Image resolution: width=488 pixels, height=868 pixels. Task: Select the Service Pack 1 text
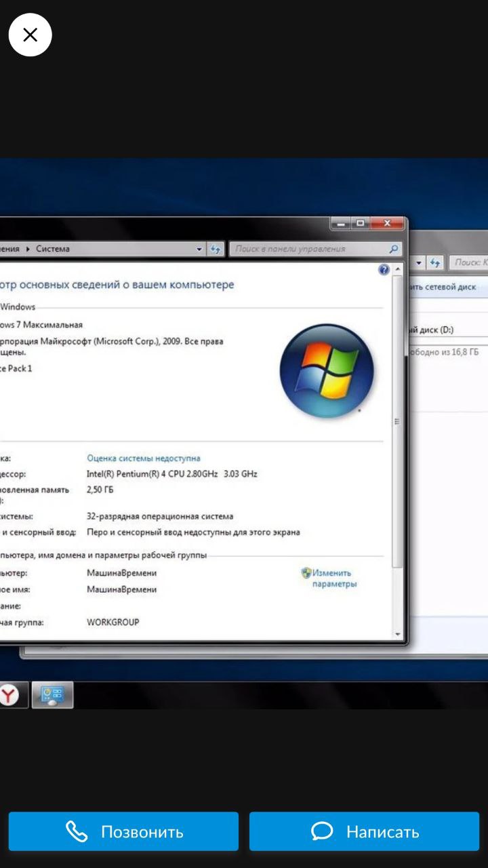pyautogui.click(x=16, y=368)
